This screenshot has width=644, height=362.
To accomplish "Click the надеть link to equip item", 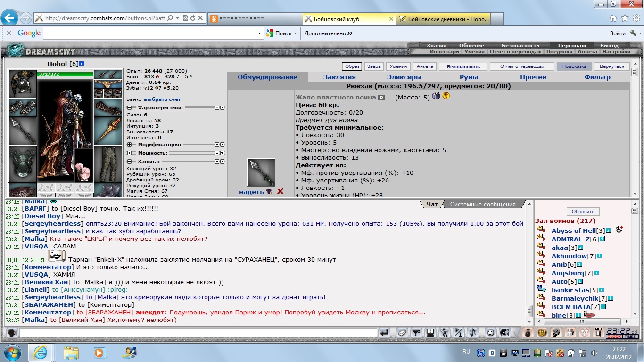I will point(251,192).
